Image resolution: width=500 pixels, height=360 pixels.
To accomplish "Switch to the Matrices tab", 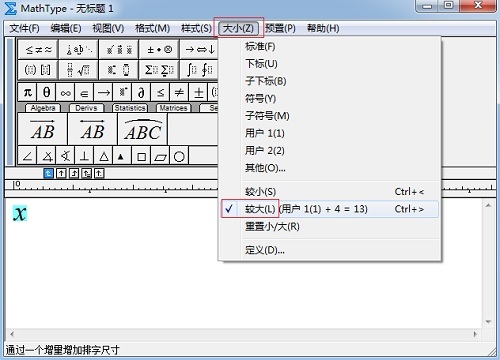I will point(173,108).
